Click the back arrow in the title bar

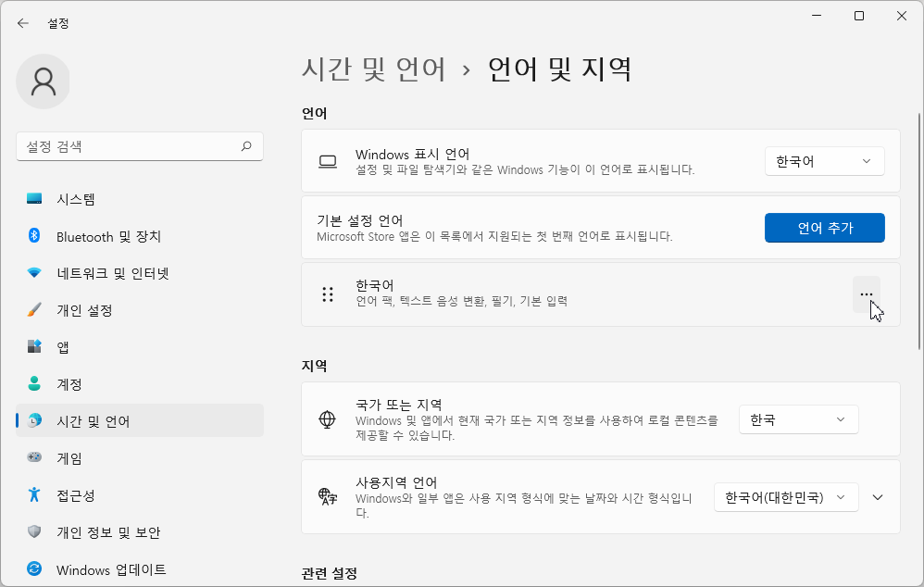click(23, 23)
